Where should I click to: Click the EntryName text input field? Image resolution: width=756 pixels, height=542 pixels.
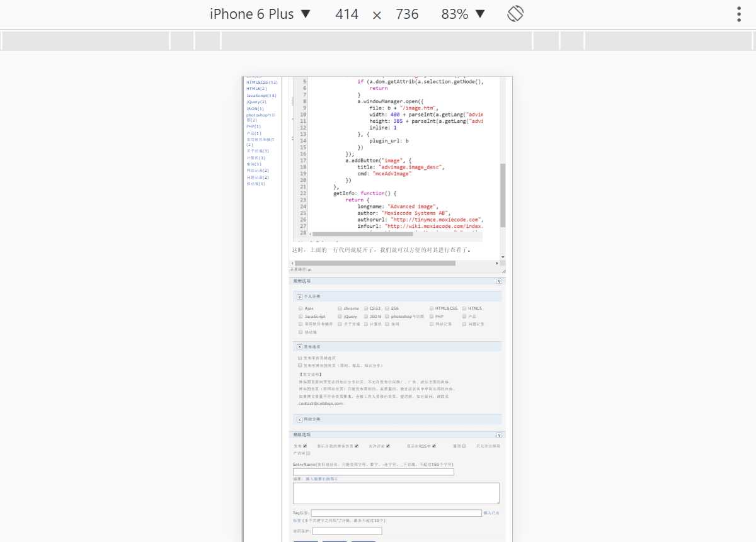pos(374,472)
